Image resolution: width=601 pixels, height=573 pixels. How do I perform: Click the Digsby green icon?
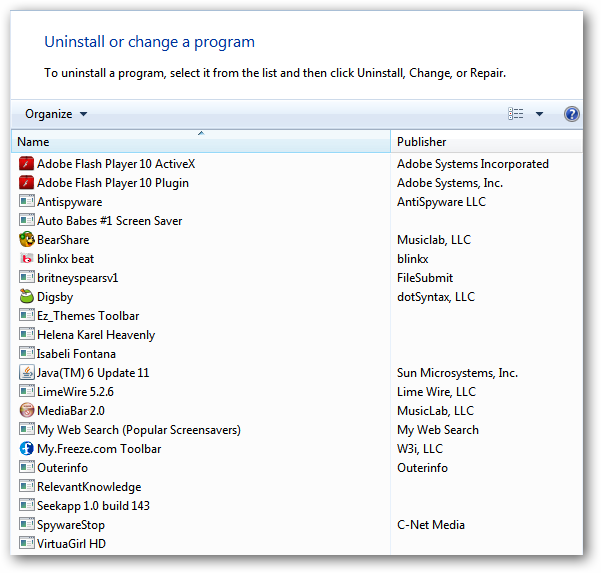(x=26, y=296)
